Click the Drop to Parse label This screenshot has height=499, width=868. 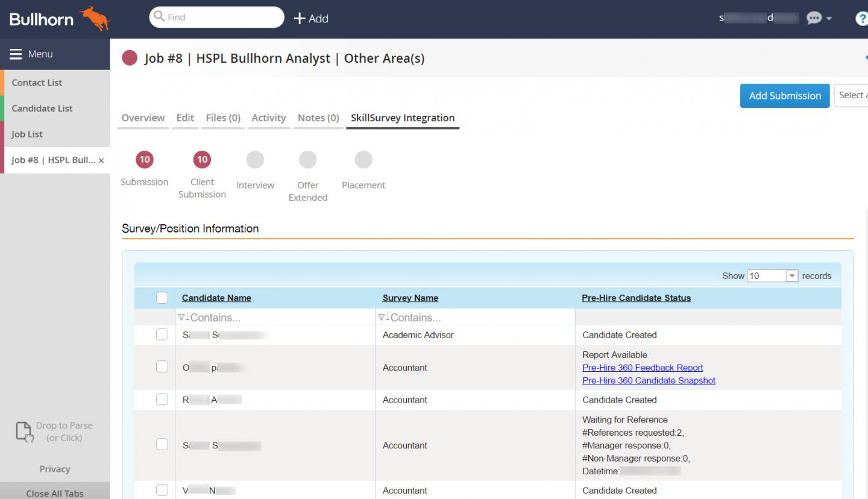pyautogui.click(x=64, y=432)
